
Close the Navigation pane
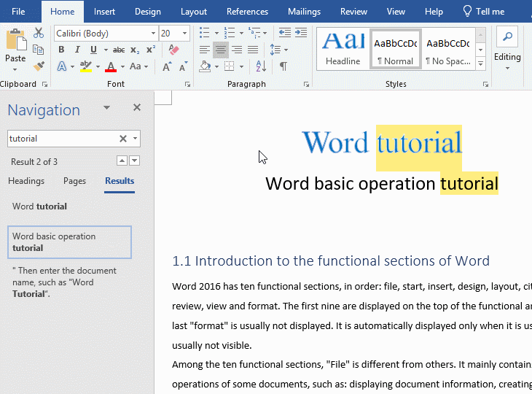[x=137, y=108]
